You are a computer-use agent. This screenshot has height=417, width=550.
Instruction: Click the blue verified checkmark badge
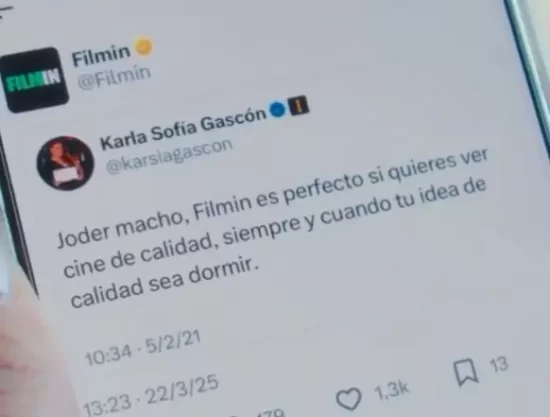(x=278, y=109)
